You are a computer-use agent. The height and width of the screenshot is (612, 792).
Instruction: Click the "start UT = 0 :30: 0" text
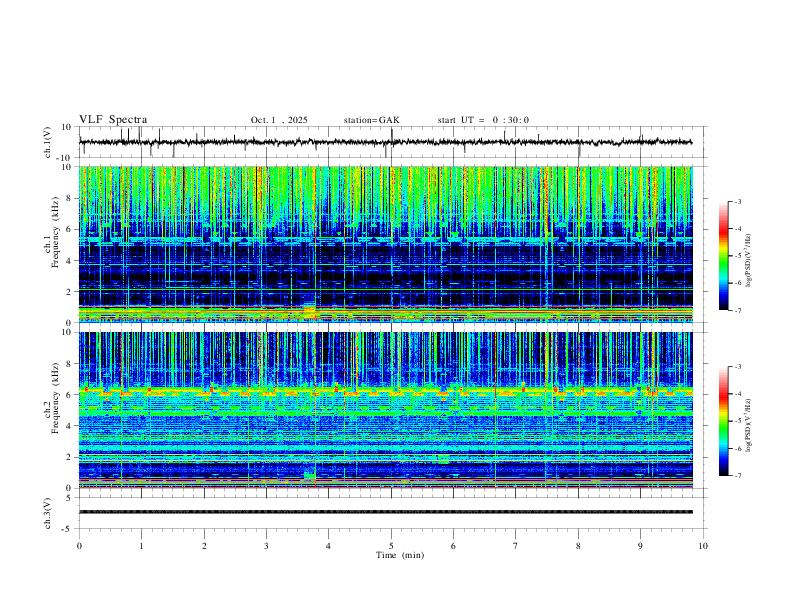click(483, 120)
